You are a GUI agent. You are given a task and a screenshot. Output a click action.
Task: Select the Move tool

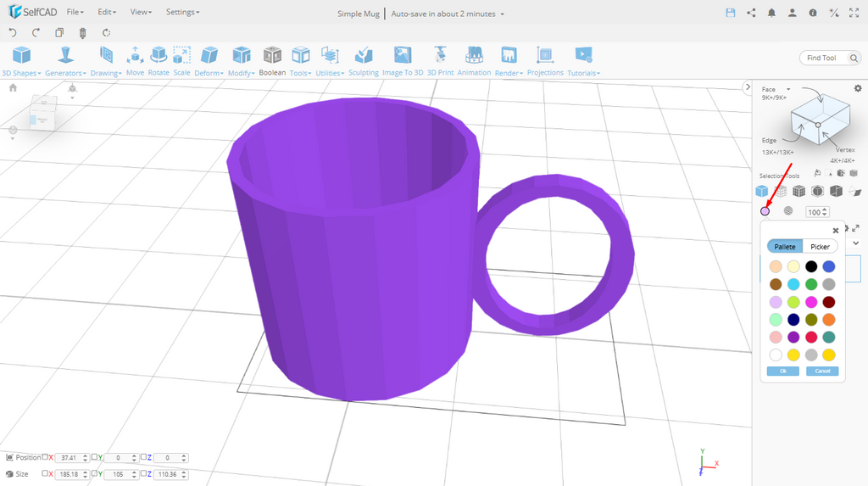(135, 62)
